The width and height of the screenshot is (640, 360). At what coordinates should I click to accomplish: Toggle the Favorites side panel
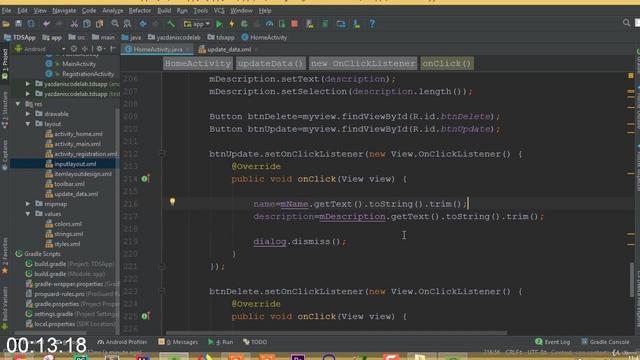(x=5, y=255)
